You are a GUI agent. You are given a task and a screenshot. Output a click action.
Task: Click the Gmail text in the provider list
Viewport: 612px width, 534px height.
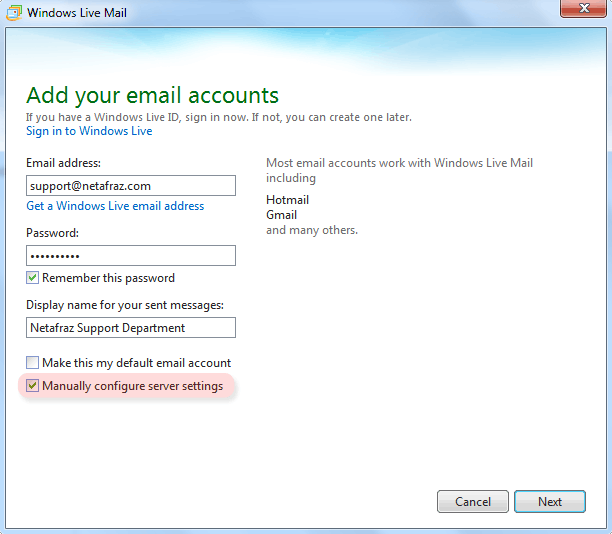pyautogui.click(x=281, y=215)
